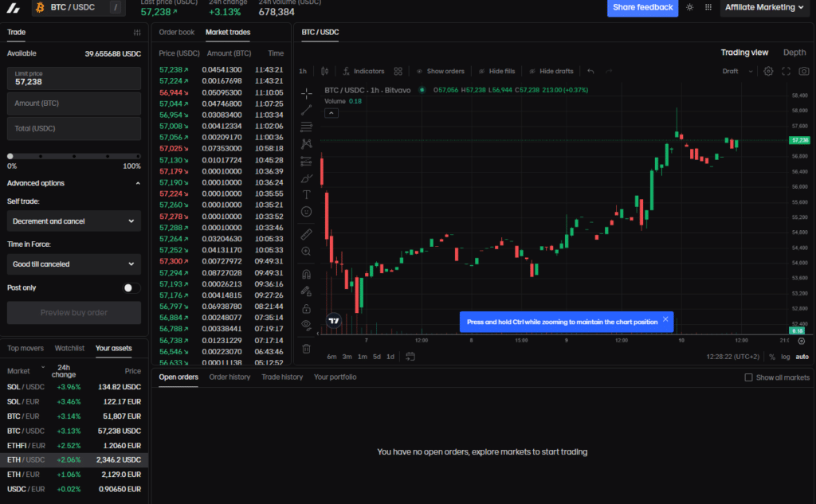This screenshot has height=504, width=816.
Task: Set chart range to 6m
Action: 331,357
